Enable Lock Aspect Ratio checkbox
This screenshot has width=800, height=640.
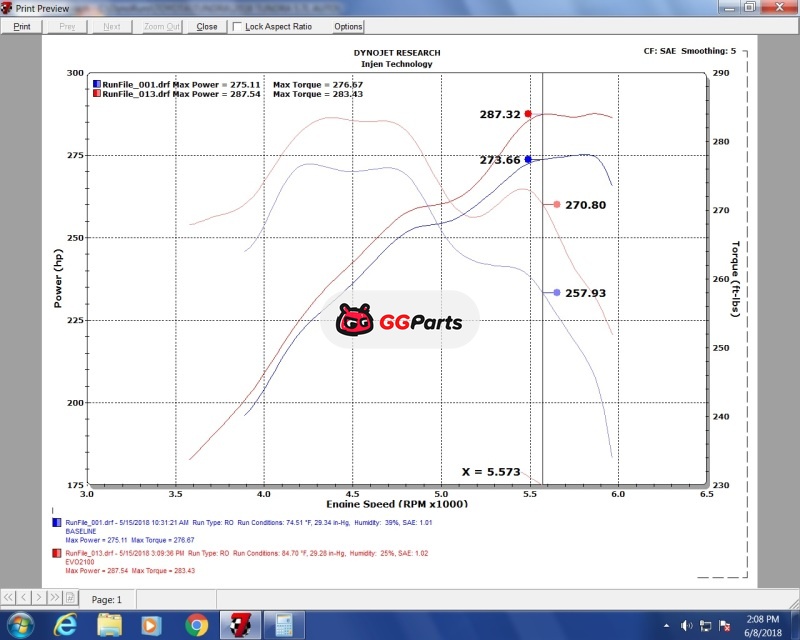(237, 27)
